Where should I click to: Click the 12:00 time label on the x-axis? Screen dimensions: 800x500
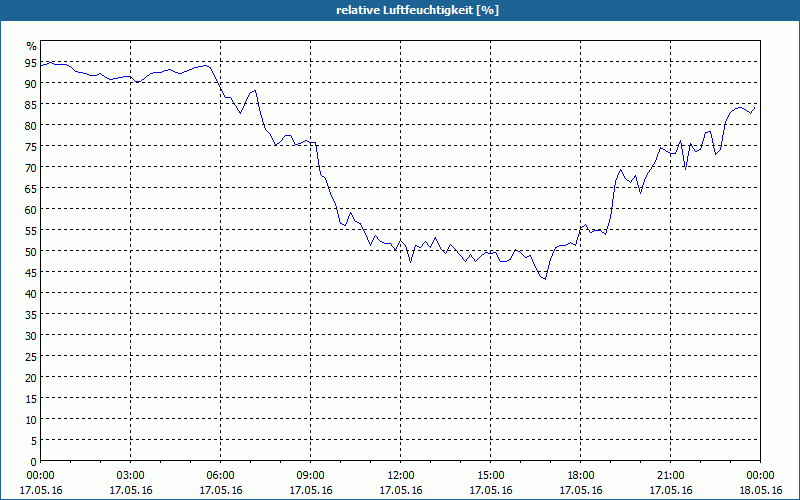(401, 476)
